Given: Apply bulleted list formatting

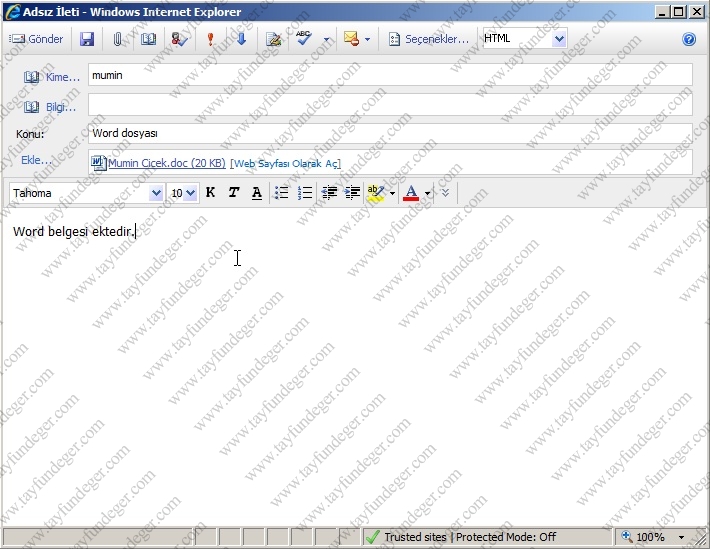Looking at the screenshot, I should coord(281,193).
